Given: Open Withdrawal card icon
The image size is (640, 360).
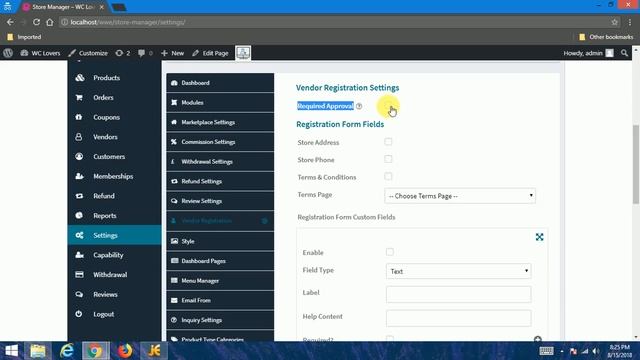Looking at the screenshot, I should coord(79,274).
